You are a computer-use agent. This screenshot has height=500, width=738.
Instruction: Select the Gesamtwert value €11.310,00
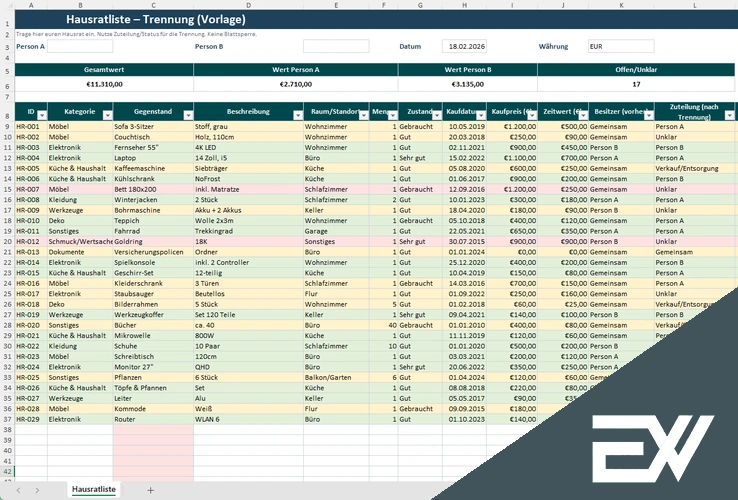pos(104,84)
